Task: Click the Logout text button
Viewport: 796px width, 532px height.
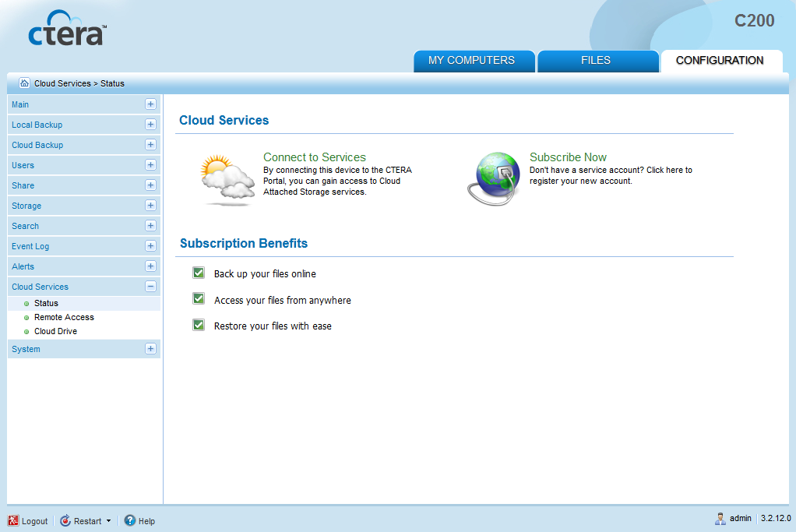Action: (34, 521)
